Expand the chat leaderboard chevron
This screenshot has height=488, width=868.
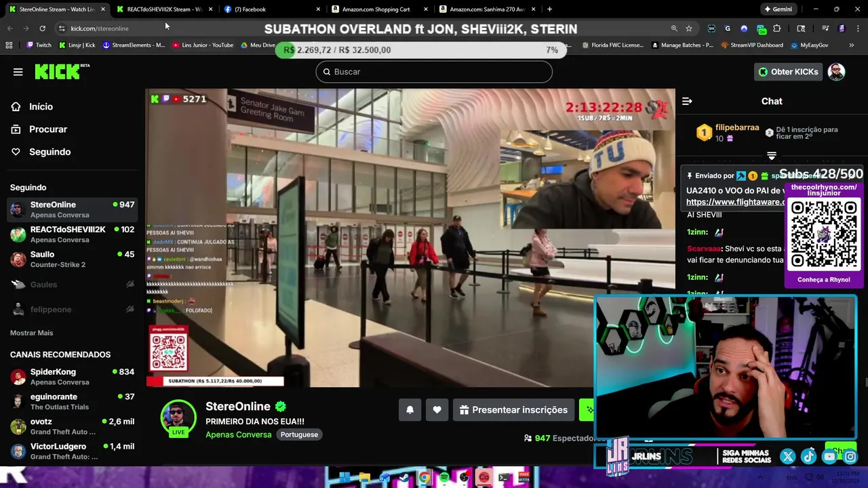pyautogui.click(x=772, y=156)
